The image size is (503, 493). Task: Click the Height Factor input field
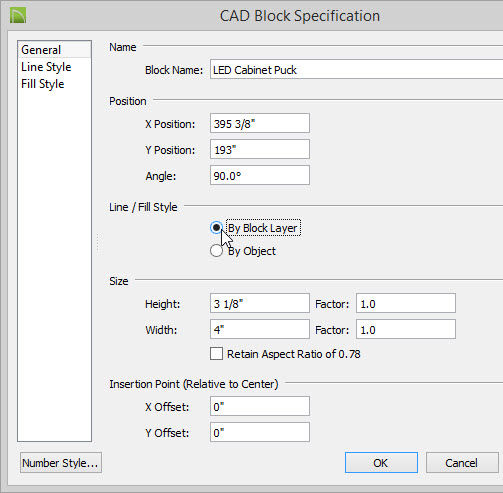(406, 303)
